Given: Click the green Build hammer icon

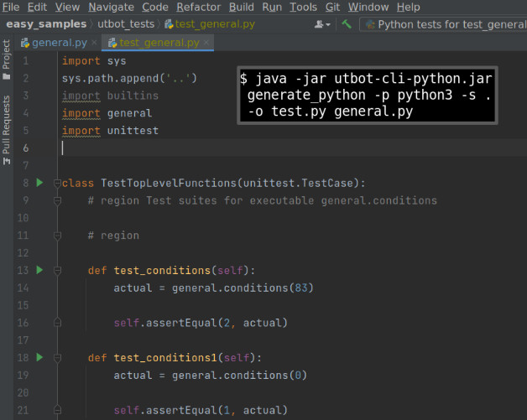Looking at the screenshot, I should 347,24.
